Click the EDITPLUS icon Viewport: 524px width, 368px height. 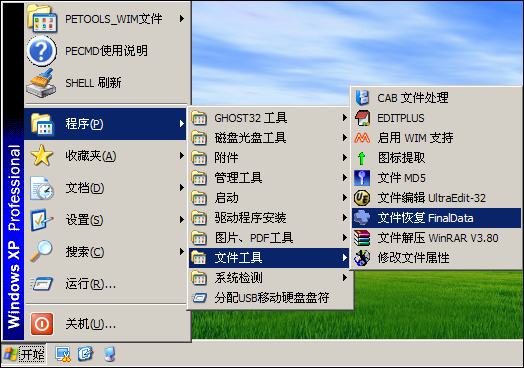pos(362,118)
